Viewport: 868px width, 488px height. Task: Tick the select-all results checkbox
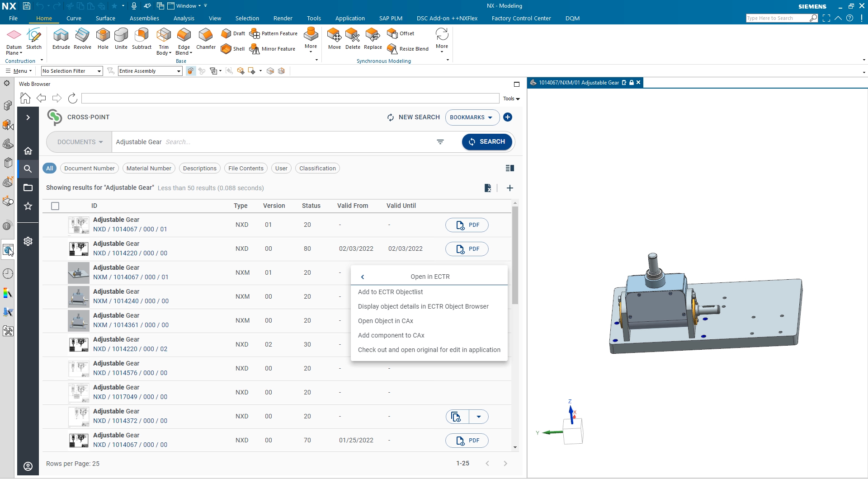pos(55,206)
